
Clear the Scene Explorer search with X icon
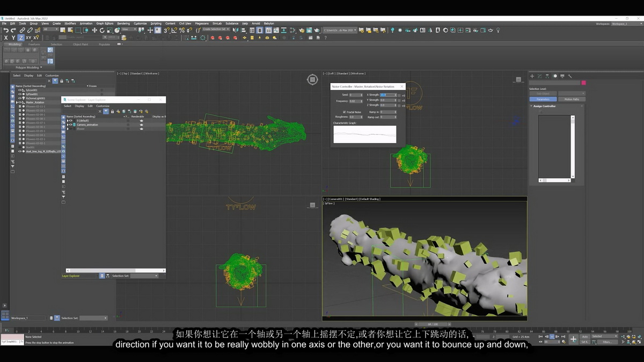(49, 81)
